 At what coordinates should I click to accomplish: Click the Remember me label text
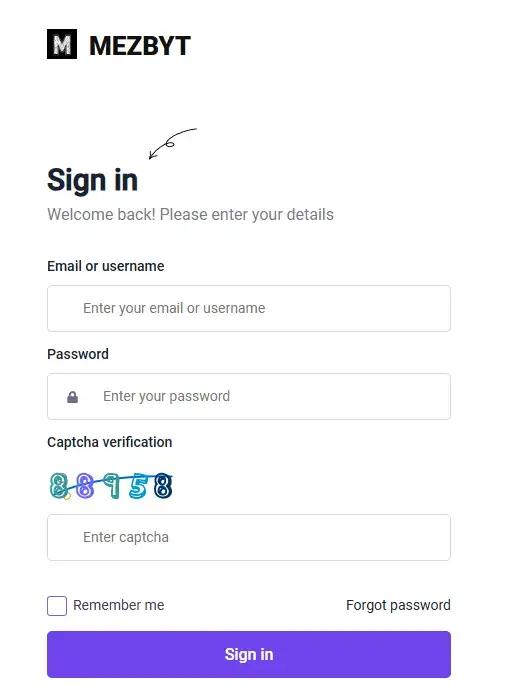coord(119,605)
